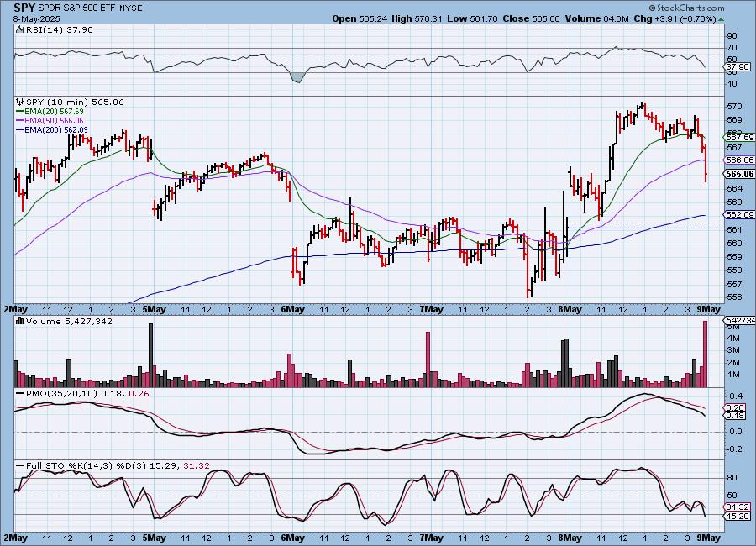Click the EMA(200) 562.09 legend entry
756x546 pixels.
point(56,129)
